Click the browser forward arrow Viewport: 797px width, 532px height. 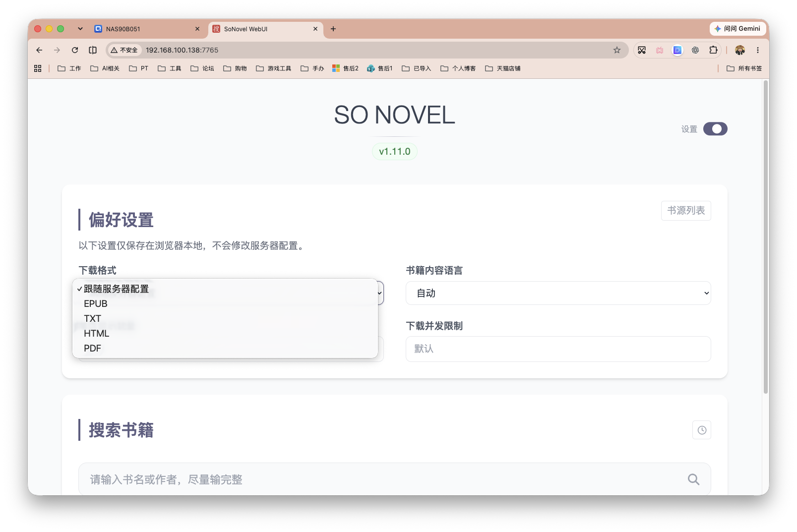(57, 50)
